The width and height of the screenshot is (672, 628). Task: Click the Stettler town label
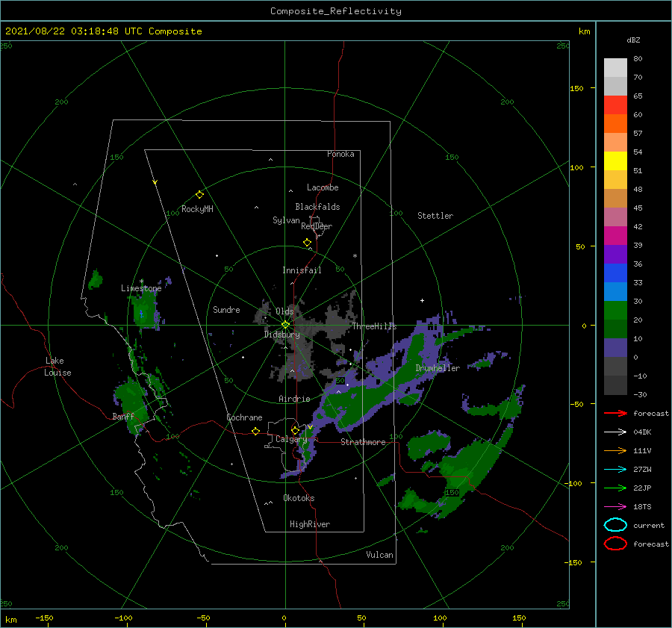pyautogui.click(x=435, y=216)
